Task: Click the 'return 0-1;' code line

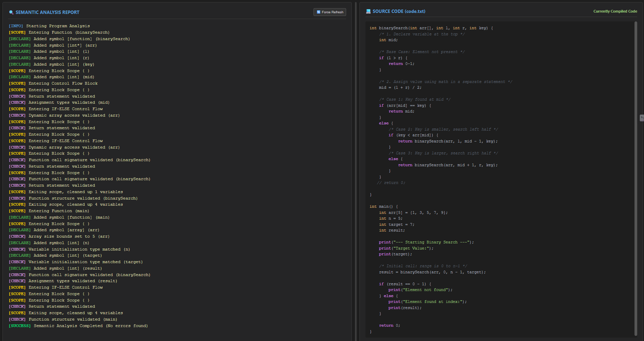Action: pyautogui.click(x=401, y=64)
